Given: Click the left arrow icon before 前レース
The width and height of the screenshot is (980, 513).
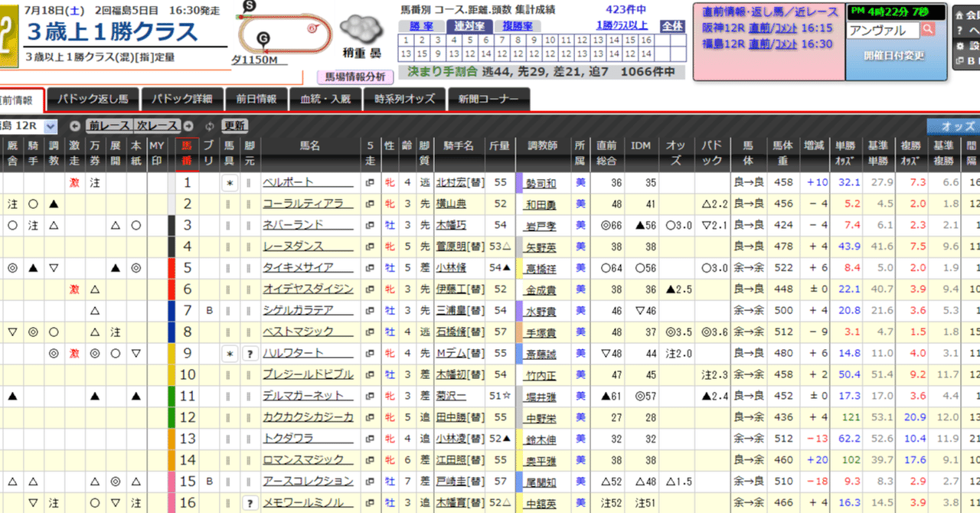Looking at the screenshot, I should coord(76,125).
